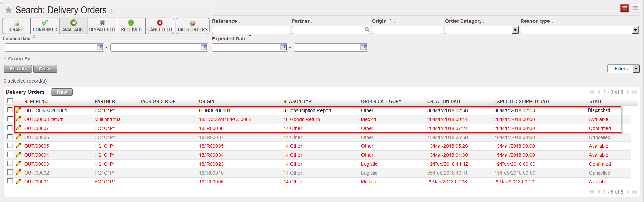Open Creation Date start calendar picker
The image size is (644, 202).
(x=100, y=47)
